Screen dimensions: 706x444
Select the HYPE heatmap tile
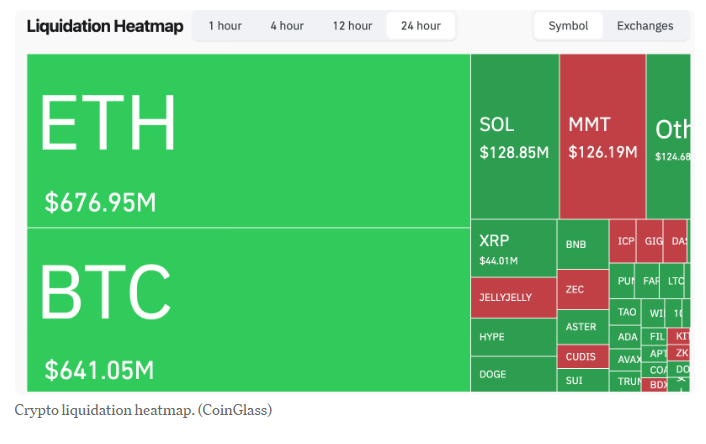(512, 337)
